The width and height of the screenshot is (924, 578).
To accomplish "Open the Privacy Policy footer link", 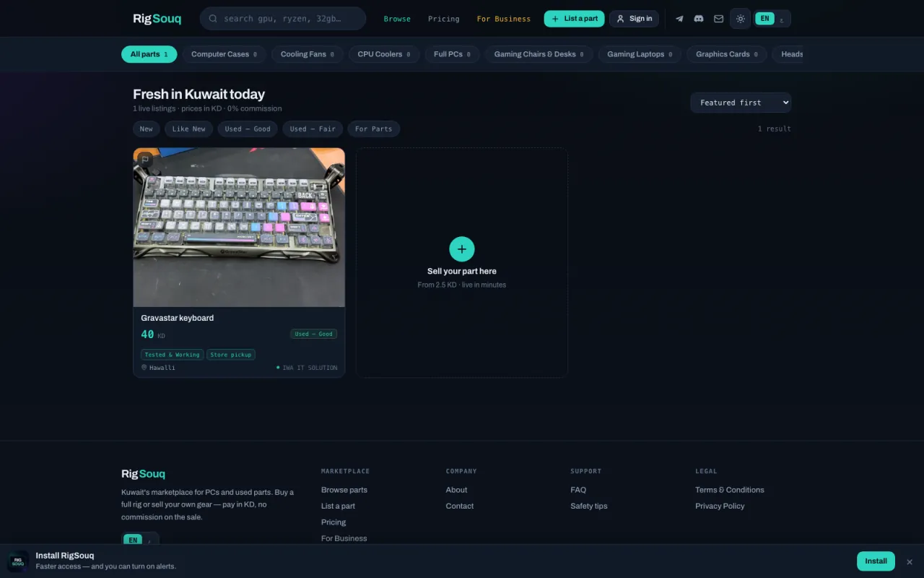I will 720,506.
